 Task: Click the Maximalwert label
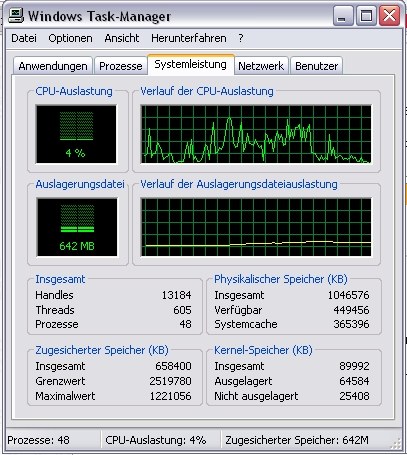pos(65,396)
